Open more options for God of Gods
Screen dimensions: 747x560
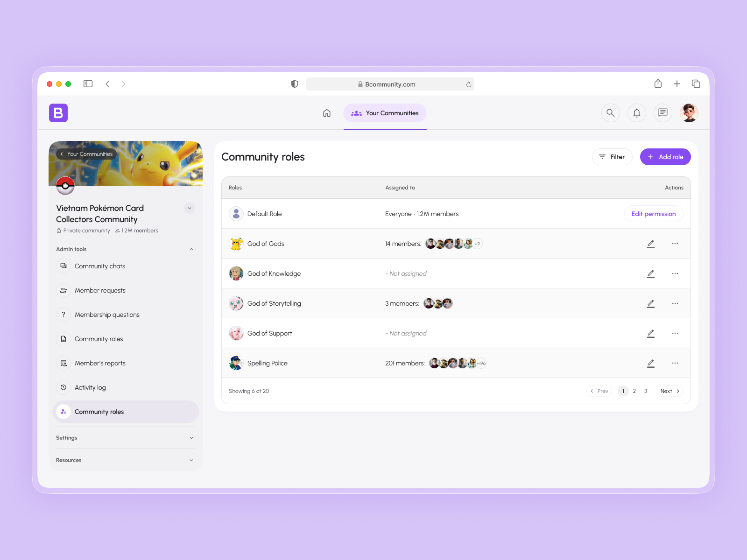675,244
